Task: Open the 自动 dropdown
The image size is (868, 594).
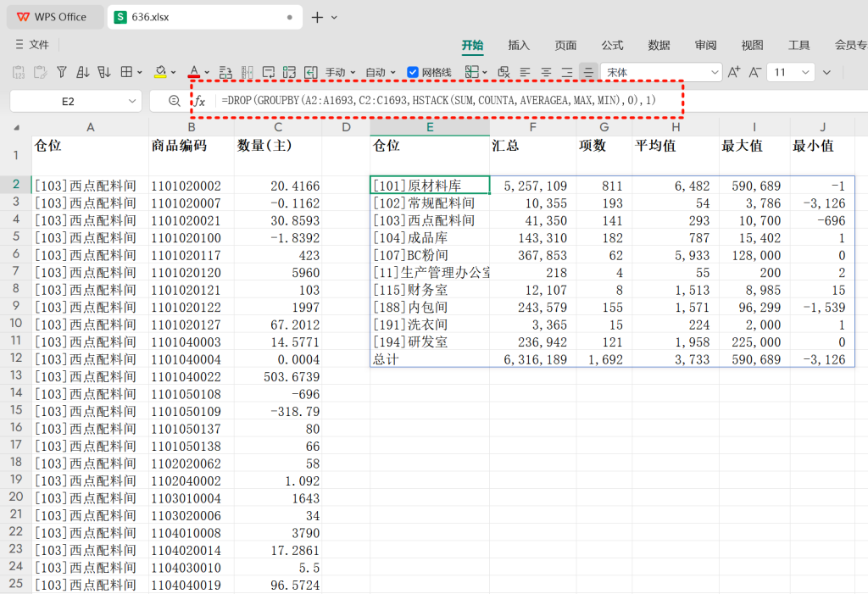Action: pyautogui.click(x=381, y=73)
